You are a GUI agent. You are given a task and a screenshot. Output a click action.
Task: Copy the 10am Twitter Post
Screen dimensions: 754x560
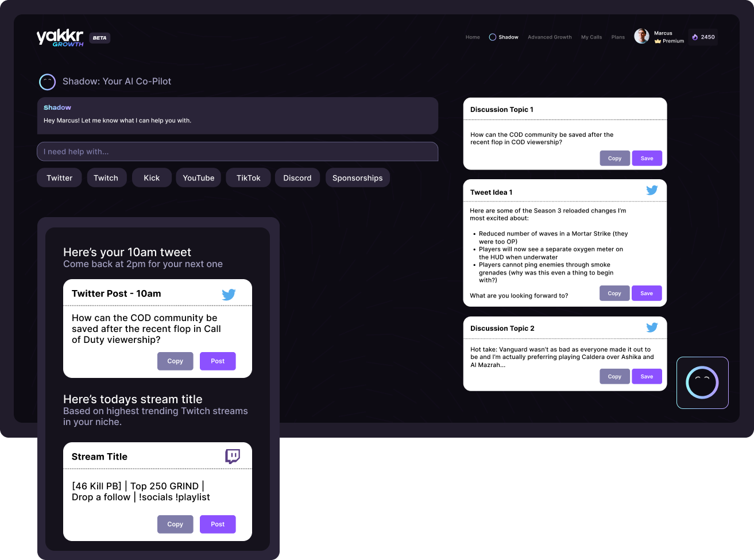pos(175,361)
